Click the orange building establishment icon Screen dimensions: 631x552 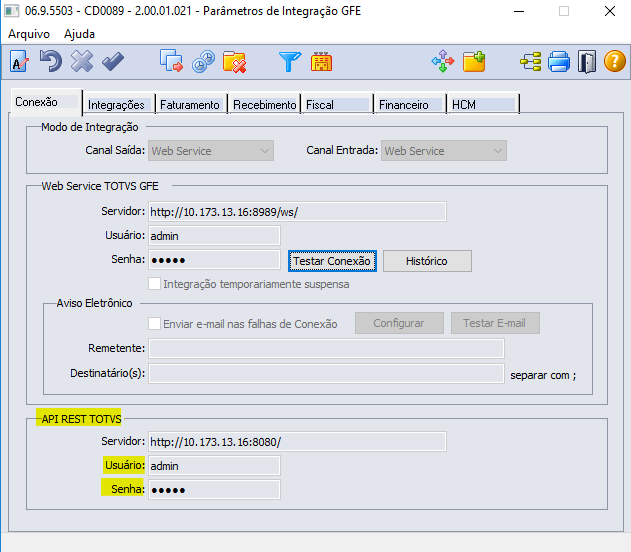321,62
